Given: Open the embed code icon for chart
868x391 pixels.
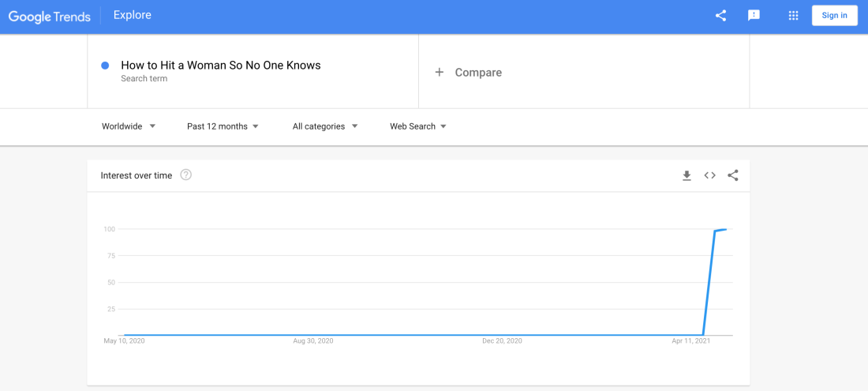Looking at the screenshot, I should (x=709, y=175).
